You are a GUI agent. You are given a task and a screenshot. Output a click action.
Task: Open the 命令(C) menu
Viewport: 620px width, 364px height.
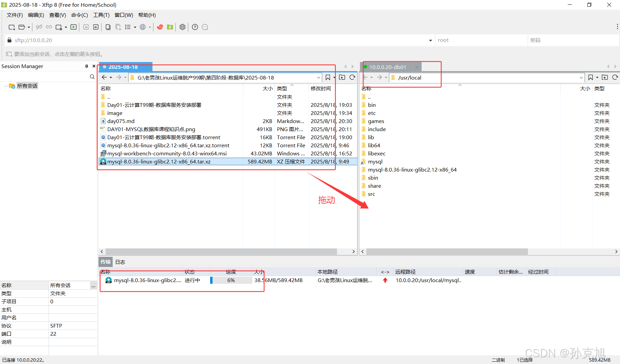point(80,15)
